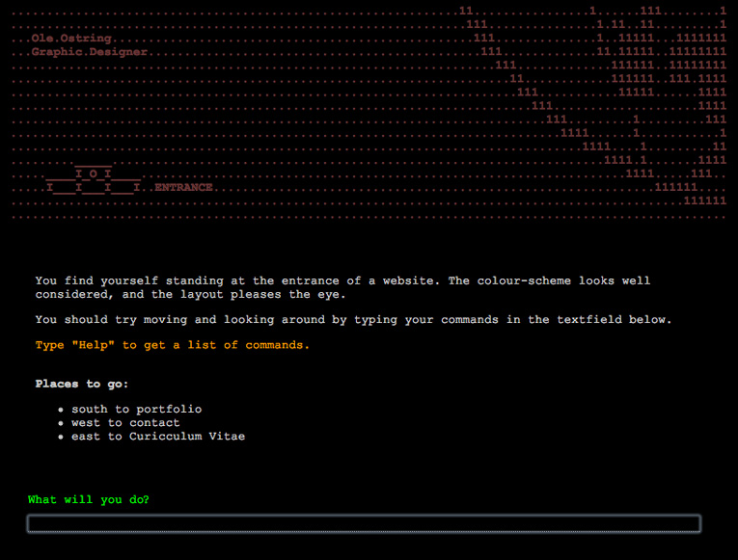Click the green 'What will you do?' prompt
Viewport: 738px width, 560px height.
point(89,499)
